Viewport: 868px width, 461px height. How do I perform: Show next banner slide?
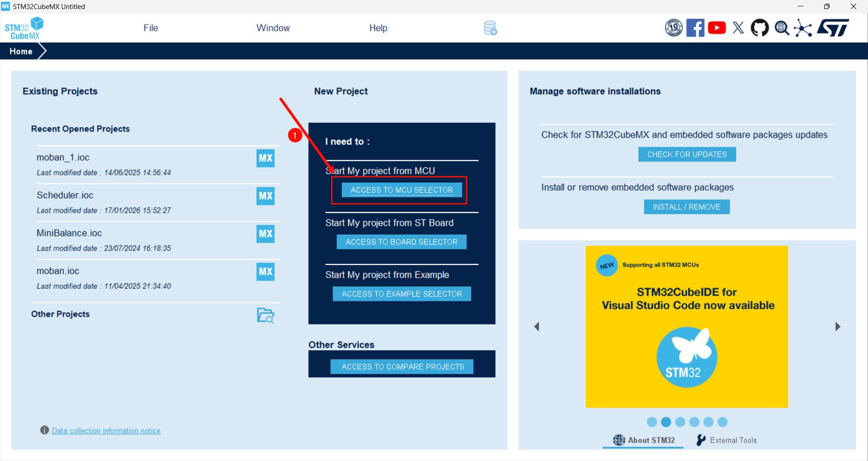(x=838, y=326)
